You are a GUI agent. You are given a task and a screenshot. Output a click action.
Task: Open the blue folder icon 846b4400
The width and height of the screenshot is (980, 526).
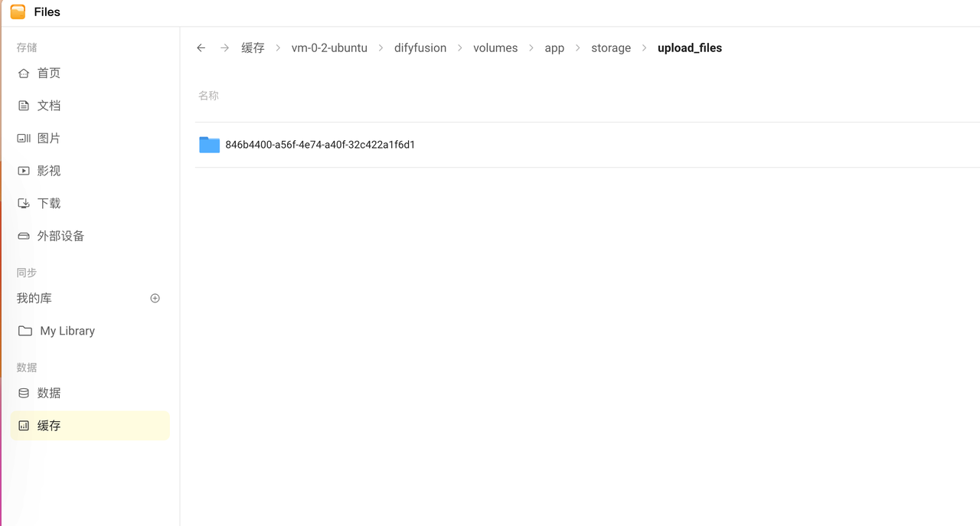click(209, 145)
